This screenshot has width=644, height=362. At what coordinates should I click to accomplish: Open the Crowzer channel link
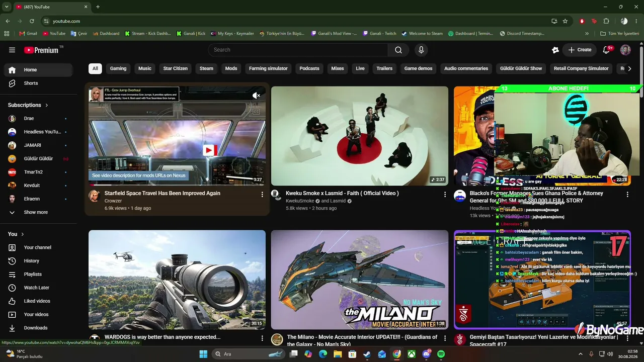(x=113, y=201)
